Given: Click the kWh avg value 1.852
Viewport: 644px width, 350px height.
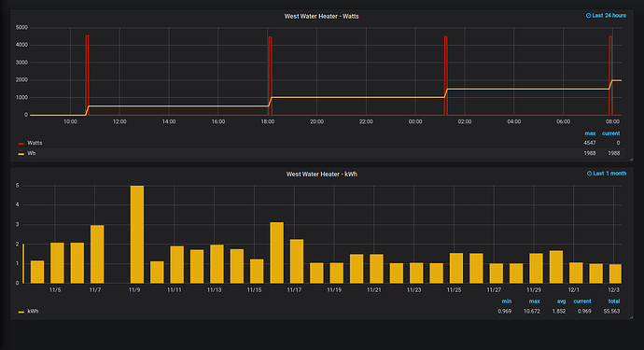Looking at the screenshot, I should (x=558, y=312).
